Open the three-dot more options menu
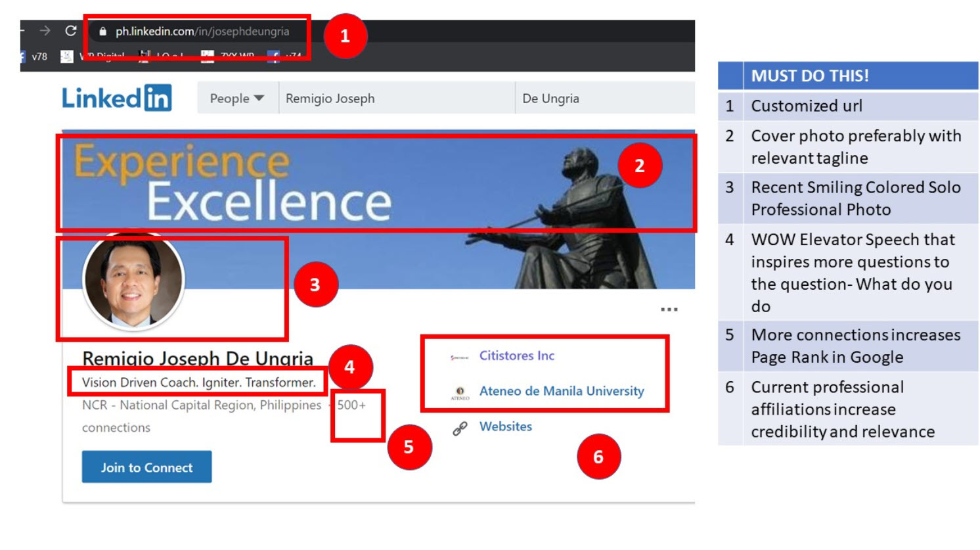The height and width of the screenshot is (550, 980). point(669,309)
